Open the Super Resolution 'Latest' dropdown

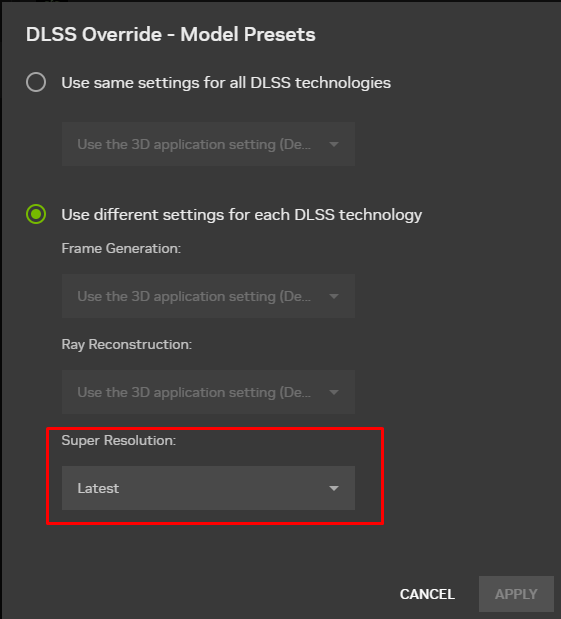208,488
